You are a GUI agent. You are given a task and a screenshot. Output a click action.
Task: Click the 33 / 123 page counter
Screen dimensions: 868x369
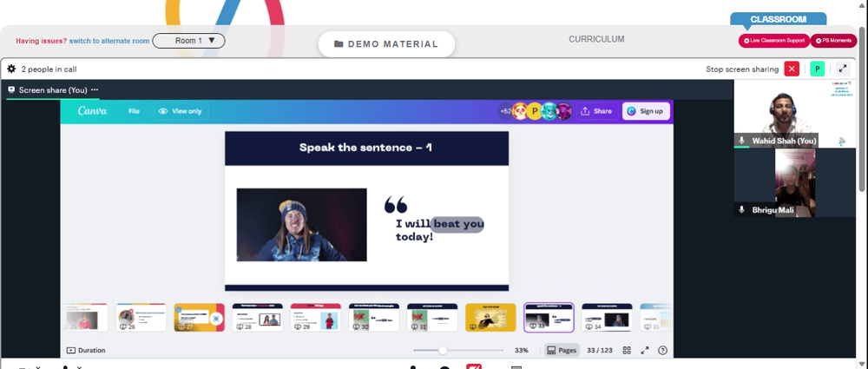600,350
